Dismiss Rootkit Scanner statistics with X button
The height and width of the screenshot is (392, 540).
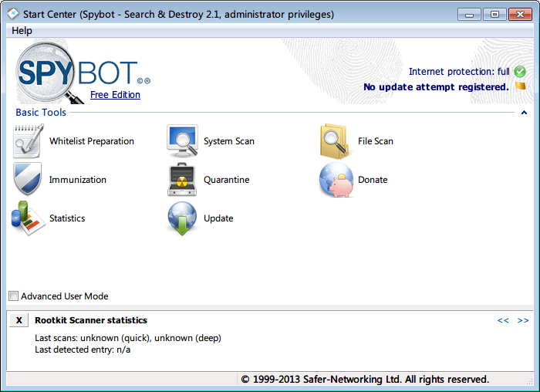pos(19,320)
